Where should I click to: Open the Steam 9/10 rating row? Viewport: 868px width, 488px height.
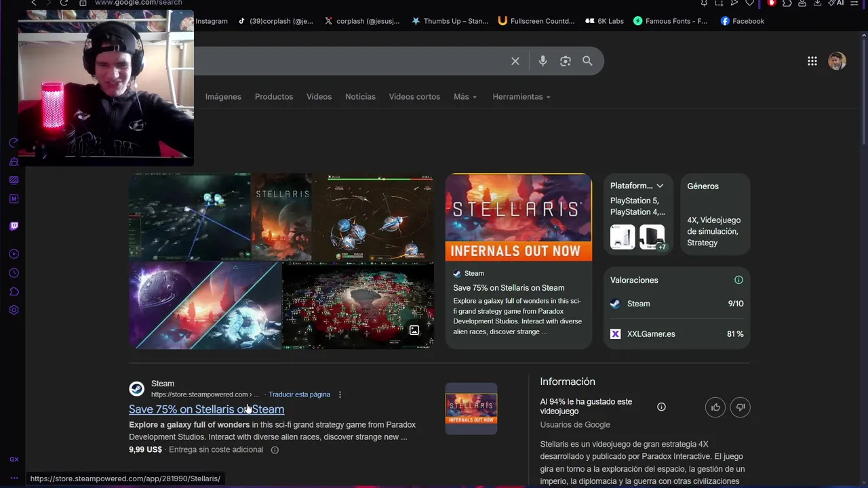coord(677,304)
